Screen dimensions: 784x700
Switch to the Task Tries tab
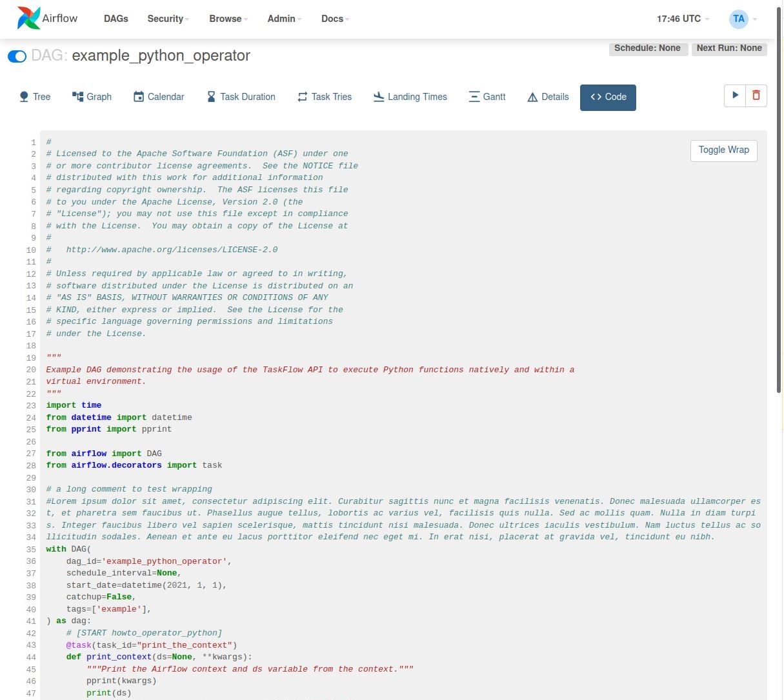(325, 97)
